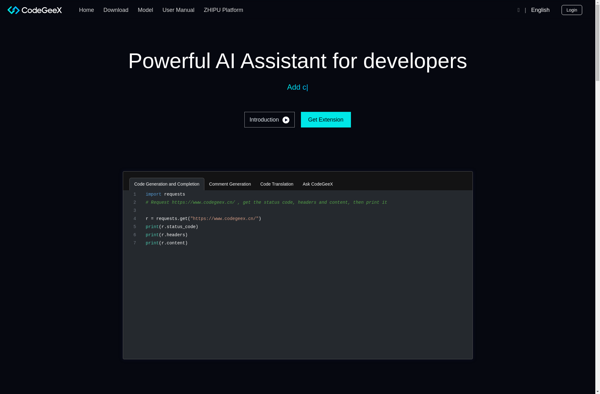Click the 'Powerful AI Assistant for developers' heading

pyautogui.click(x=297, y=61)
